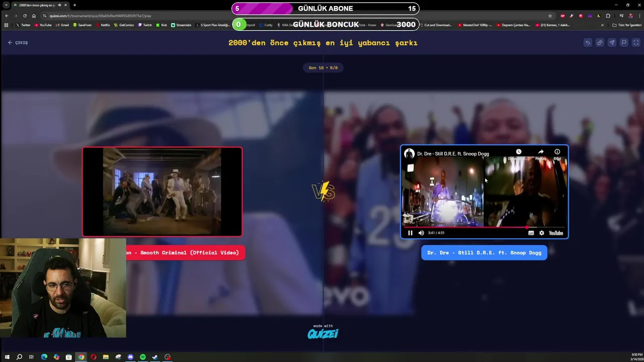This screenshot has height=362, width=644.
Task: Mute the tab via speaker icon
Action: click(x=59, y=5)
